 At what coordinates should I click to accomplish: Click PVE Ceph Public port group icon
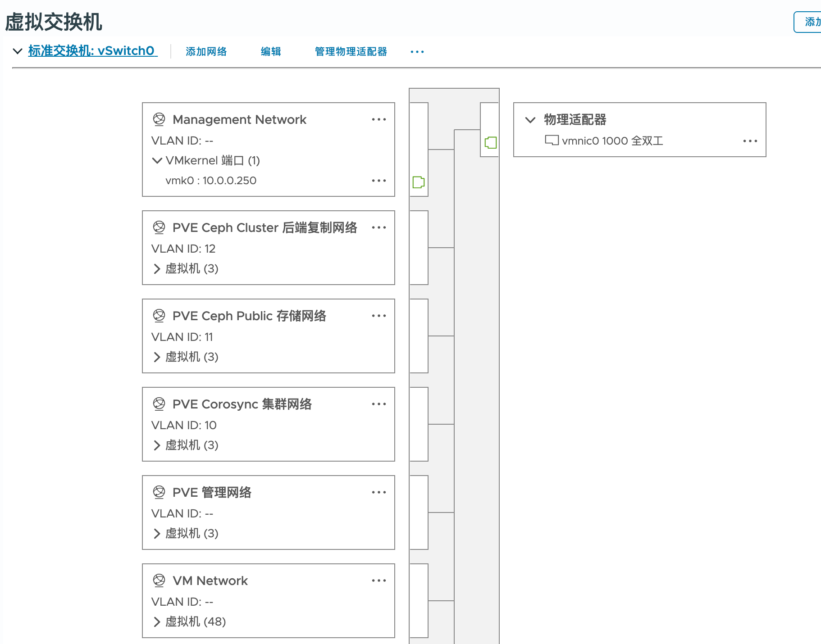(159, 316)
